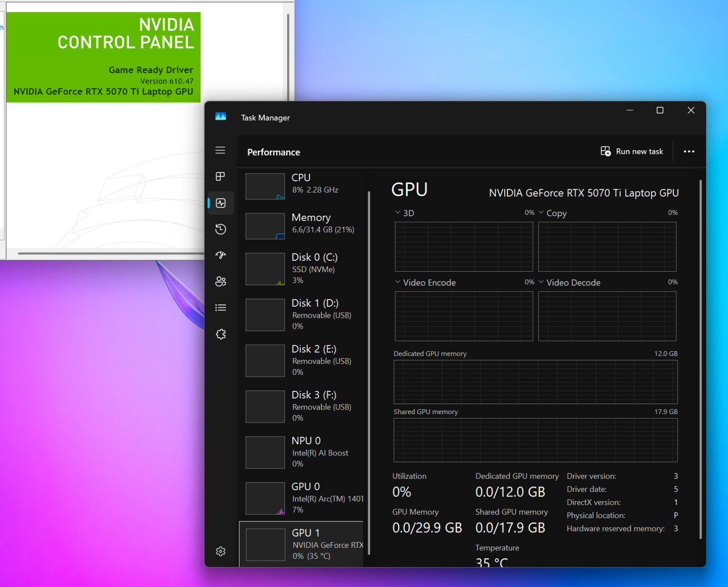
Task: Select Disk 0 (C:) SSD entry
Action: coord(301,268)
